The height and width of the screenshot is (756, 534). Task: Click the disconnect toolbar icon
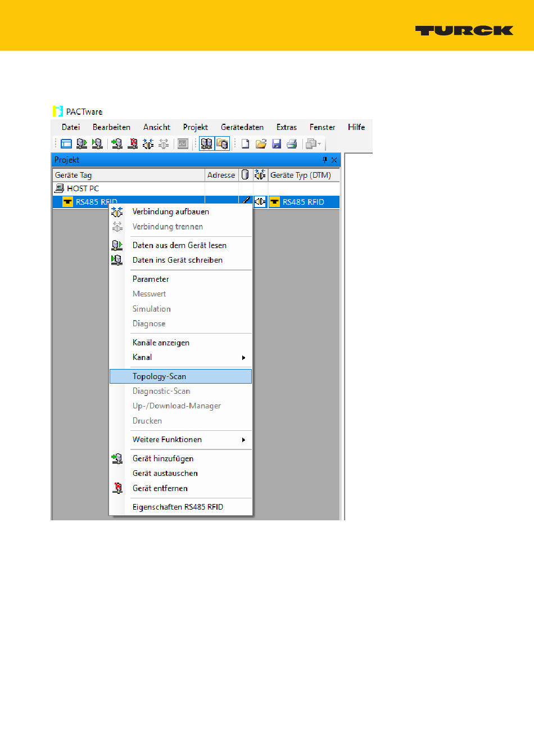point(164,144)
